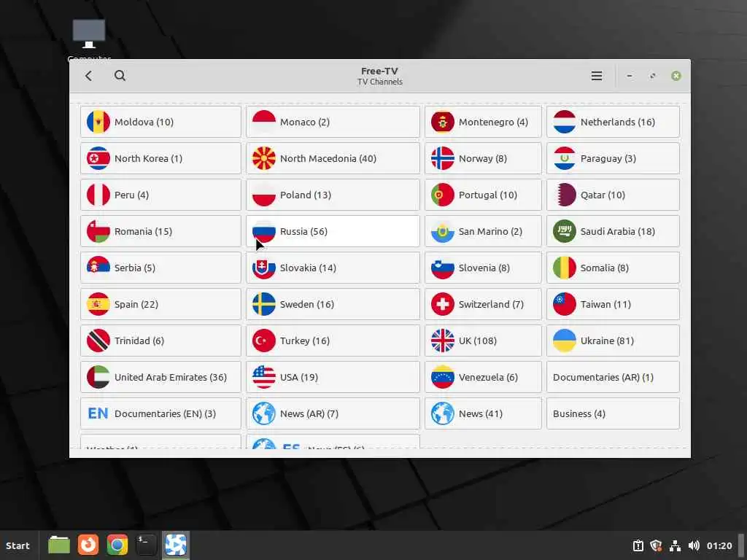Open News (41) channel group
Viewport: 747px width, 560px height.
pos(483,413)
